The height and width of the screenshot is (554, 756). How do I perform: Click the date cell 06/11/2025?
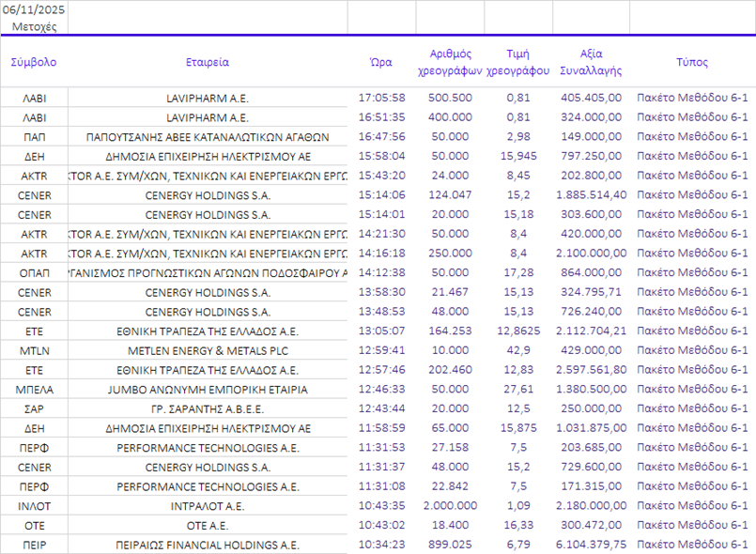[x=34, y=8]
